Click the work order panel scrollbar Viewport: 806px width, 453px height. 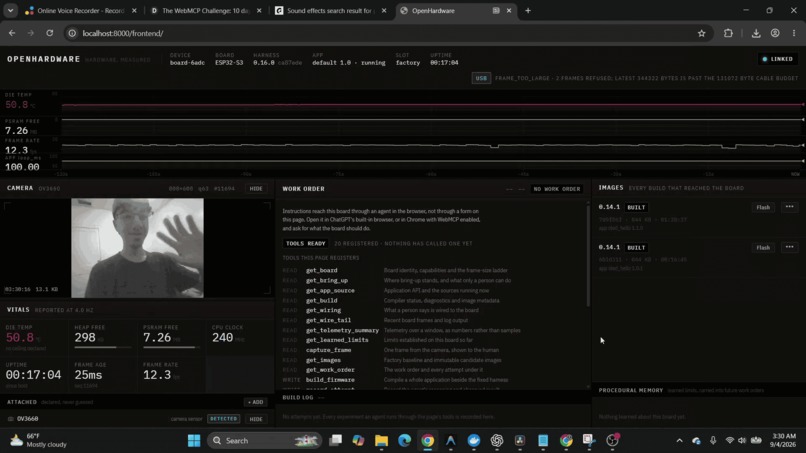(588, 255)
